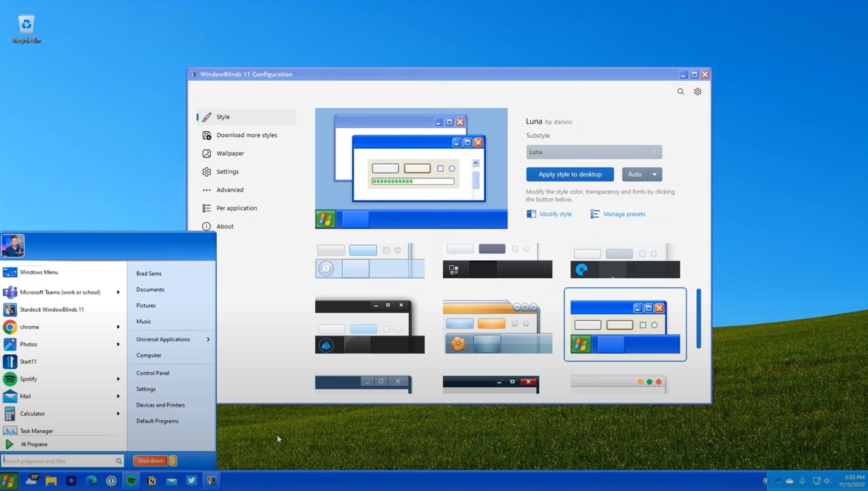
Task: Open the Control Panel from Start menu
Action: click(153, 372)
